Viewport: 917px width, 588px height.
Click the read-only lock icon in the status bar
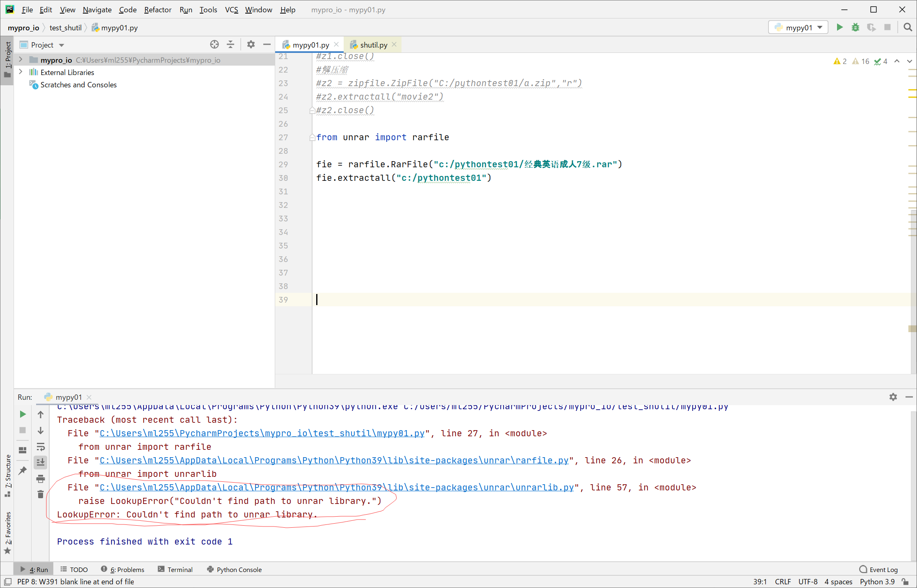tap(905, 581)
